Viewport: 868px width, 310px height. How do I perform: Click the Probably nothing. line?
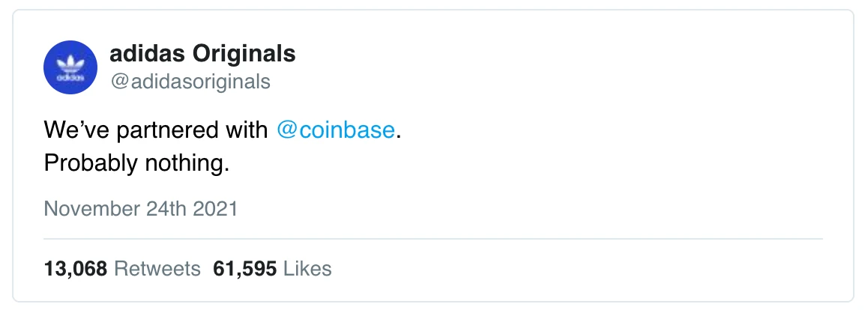coord(136,163)
